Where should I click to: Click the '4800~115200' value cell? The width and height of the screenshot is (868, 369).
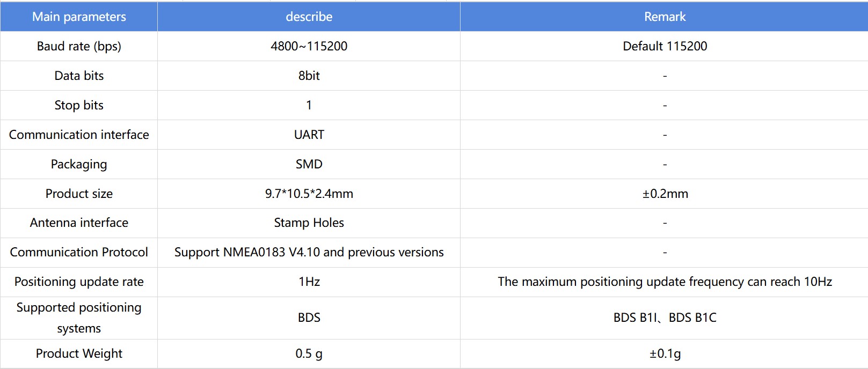(309, 46)
